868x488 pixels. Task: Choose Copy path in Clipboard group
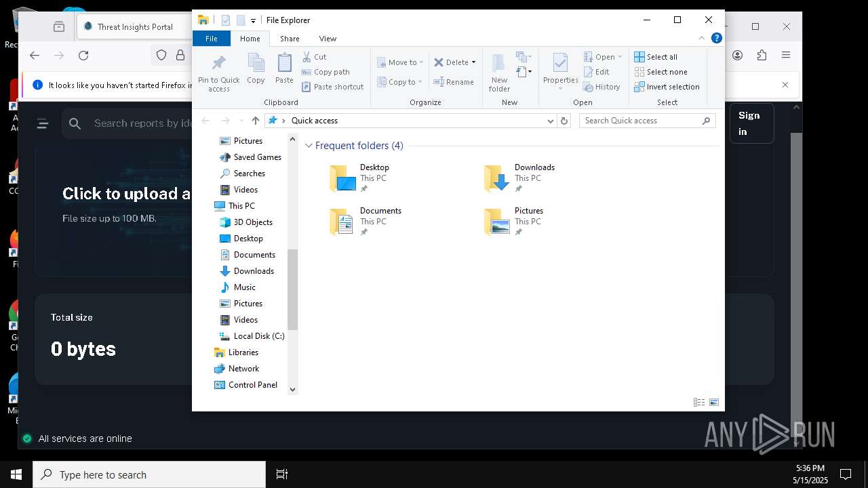325,72
